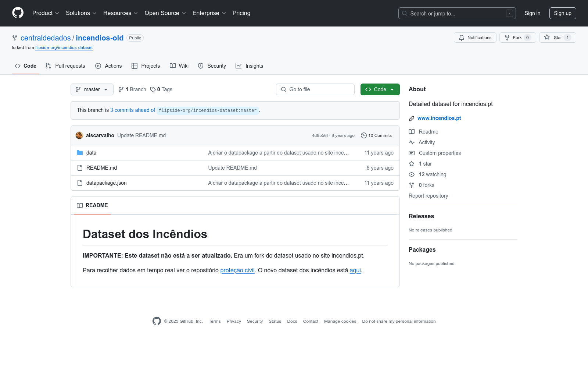Open the Activity link

[x=422, y=142]
